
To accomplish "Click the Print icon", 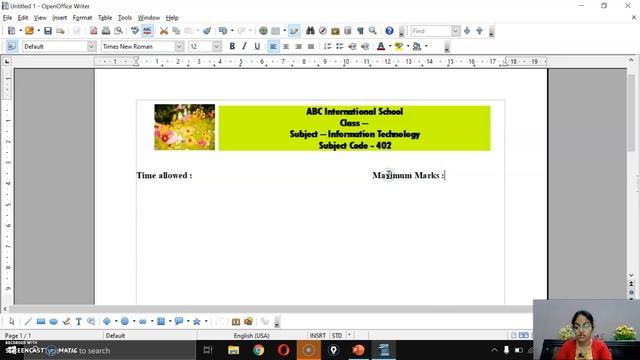I will click(x=106, y=31).
